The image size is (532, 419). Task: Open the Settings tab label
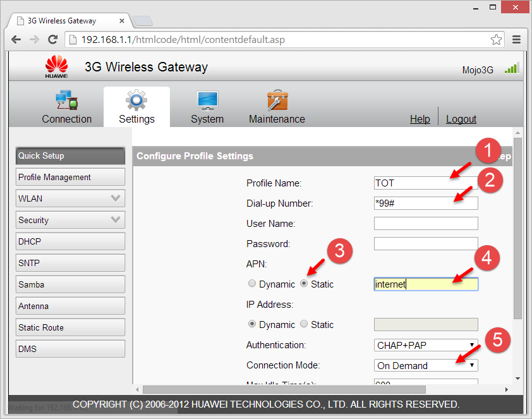tap(136, 119)
